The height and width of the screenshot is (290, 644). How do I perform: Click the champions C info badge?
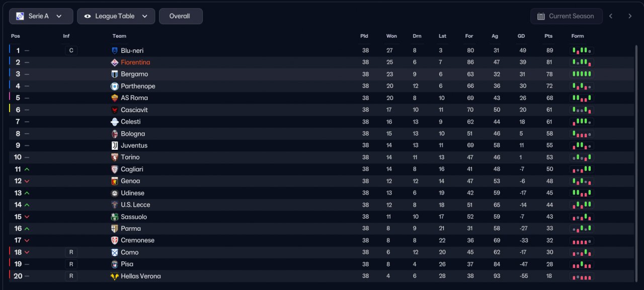coord(71,50)
